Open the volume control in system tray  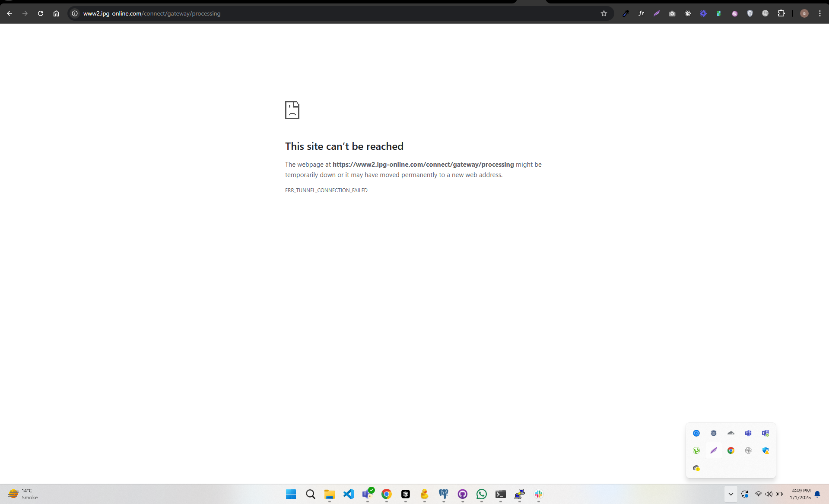[769, 494]
